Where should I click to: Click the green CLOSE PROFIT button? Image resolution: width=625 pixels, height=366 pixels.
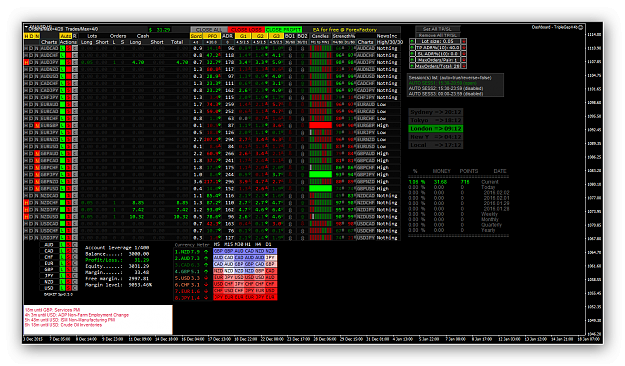(x=283, y=30)
